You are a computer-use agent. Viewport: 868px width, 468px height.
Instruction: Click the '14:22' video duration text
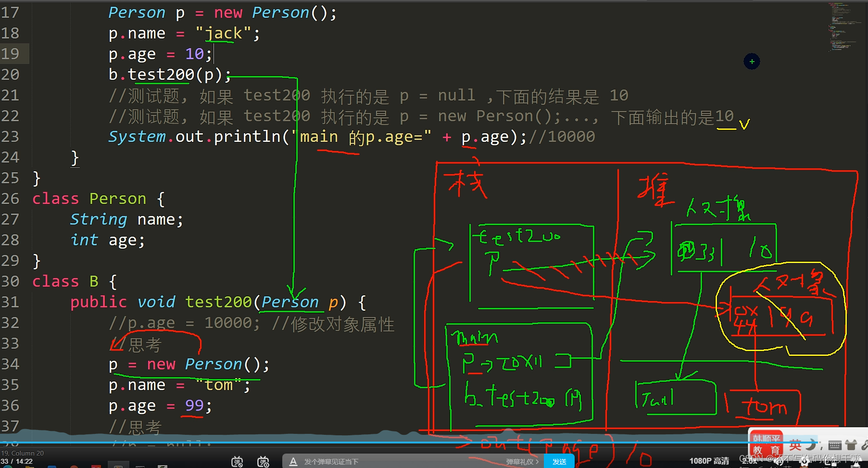24,461
